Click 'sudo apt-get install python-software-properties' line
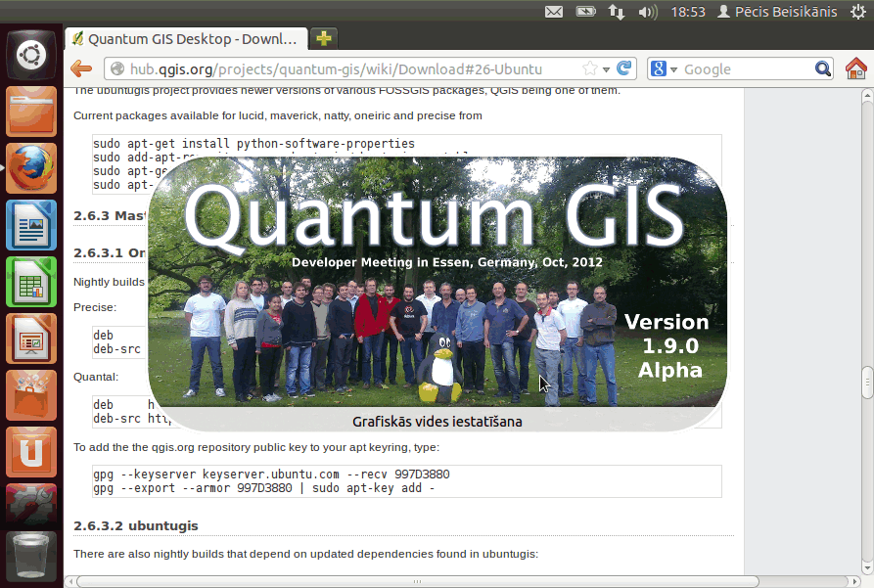Viewport: 874px width, 588px height. point(253,144)
